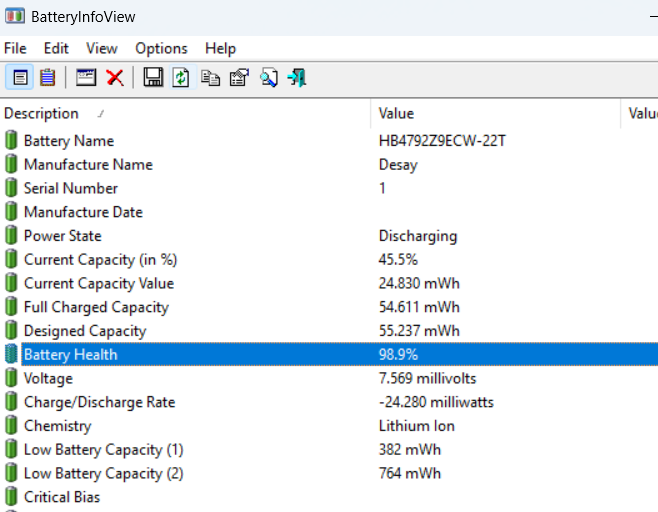Image resolution: width=658 pixels, height=512 pixels.
Task: Click the -24.280 milliwatts value
Action: pyautogui.click(x=436, y=402)
